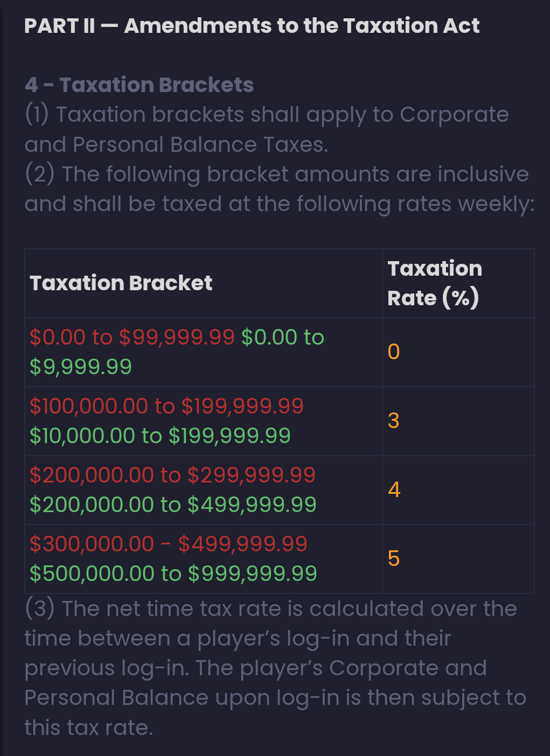Click the red '$0.00 to $99,999.99' bracket
The height and width of the screenshot is (756, 550).
132,337
